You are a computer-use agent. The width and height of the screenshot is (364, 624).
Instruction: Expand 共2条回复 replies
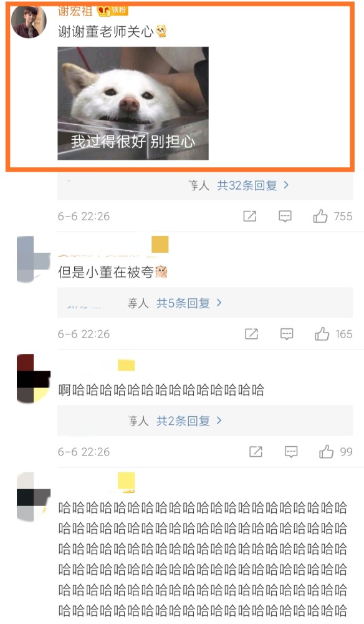coord(189,421)
